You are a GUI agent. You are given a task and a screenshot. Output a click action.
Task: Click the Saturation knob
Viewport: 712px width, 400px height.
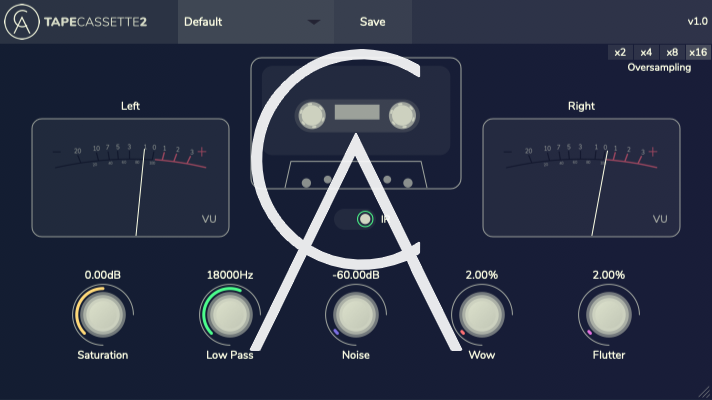103,315
